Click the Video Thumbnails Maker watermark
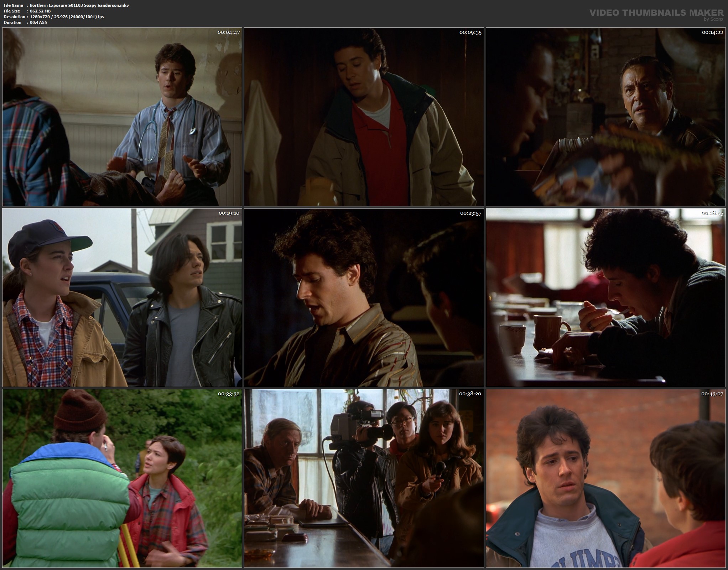Viewport: 728px width, 570px height. 656,13
